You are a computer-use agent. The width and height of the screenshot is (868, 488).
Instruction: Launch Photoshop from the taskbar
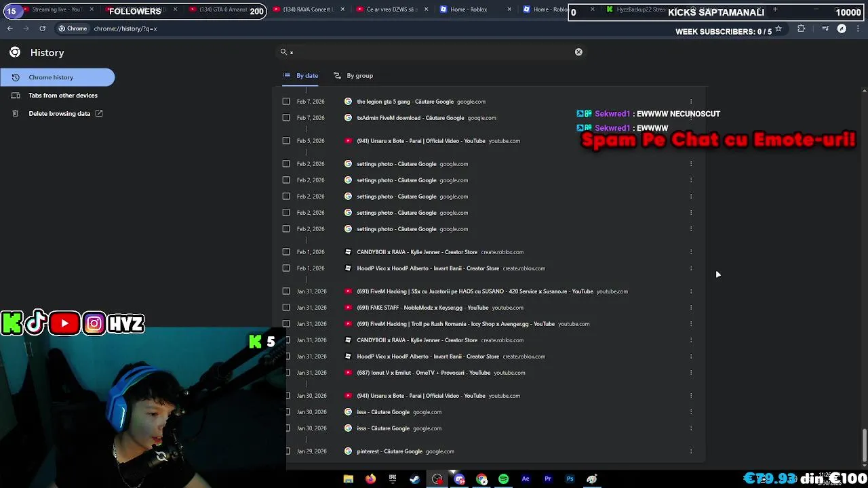tap(570, 479)
